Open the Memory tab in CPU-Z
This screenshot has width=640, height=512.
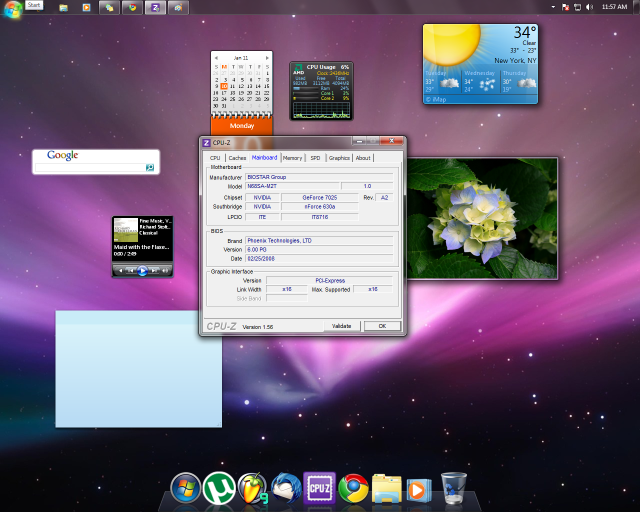292,158
